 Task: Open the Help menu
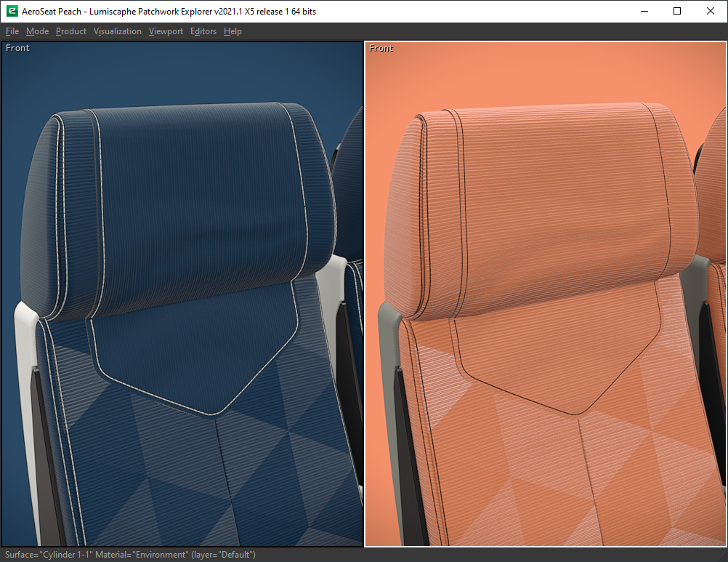point(232,31)
